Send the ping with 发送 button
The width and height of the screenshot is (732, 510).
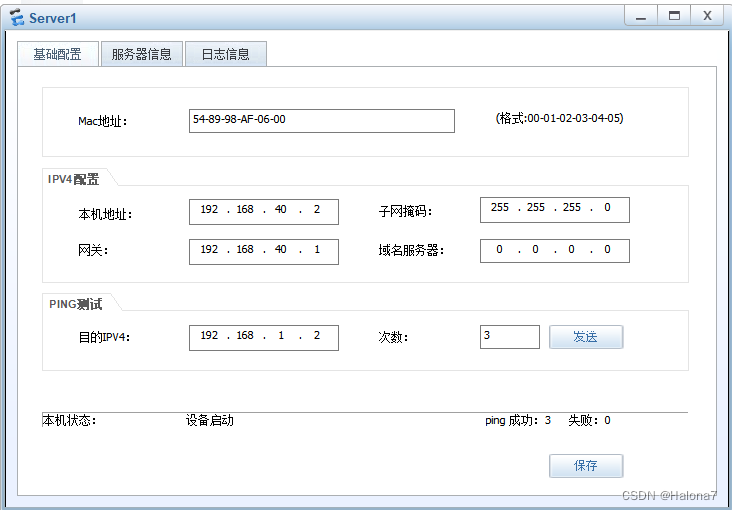click(586, 337)
